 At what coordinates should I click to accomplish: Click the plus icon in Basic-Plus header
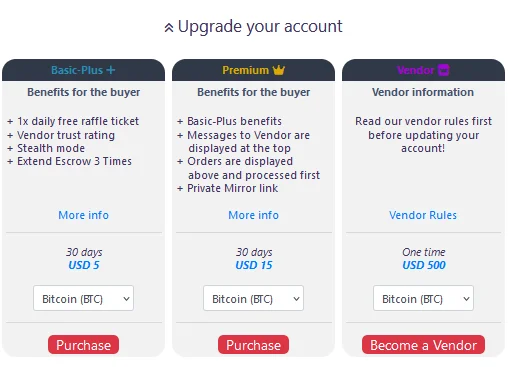(x=111, y=70)
